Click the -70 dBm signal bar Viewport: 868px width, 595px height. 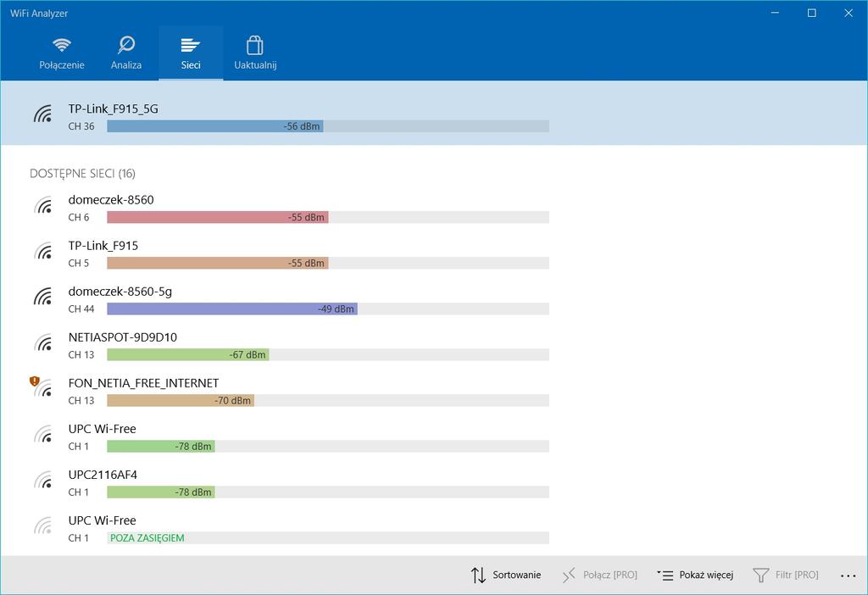(x=181, y=401)
